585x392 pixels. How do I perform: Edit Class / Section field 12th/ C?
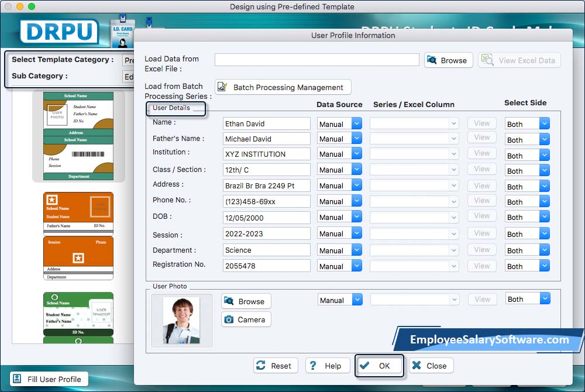pyautogui.click(x=266, y=170)
